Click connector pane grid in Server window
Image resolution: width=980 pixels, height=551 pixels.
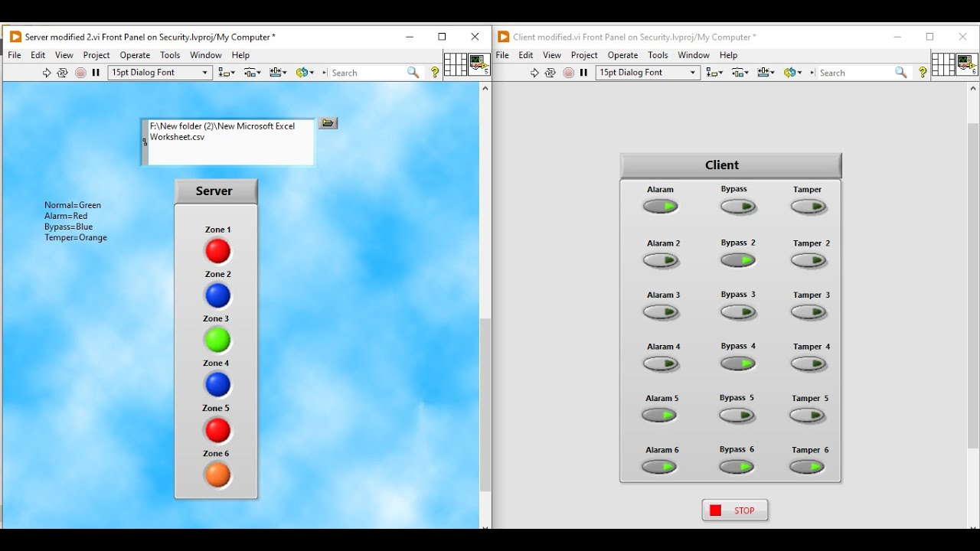pyautogui.click(x=456, y=64)
